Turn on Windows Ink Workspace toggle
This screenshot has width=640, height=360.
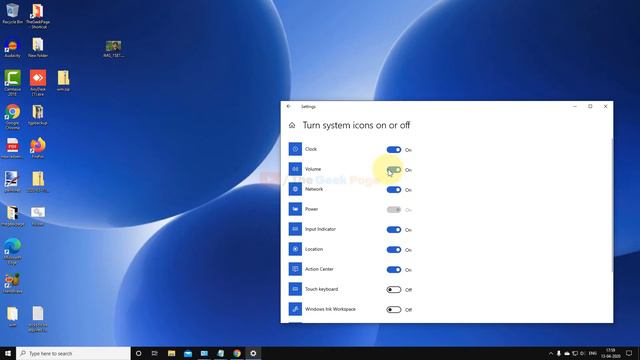[394, 310]
